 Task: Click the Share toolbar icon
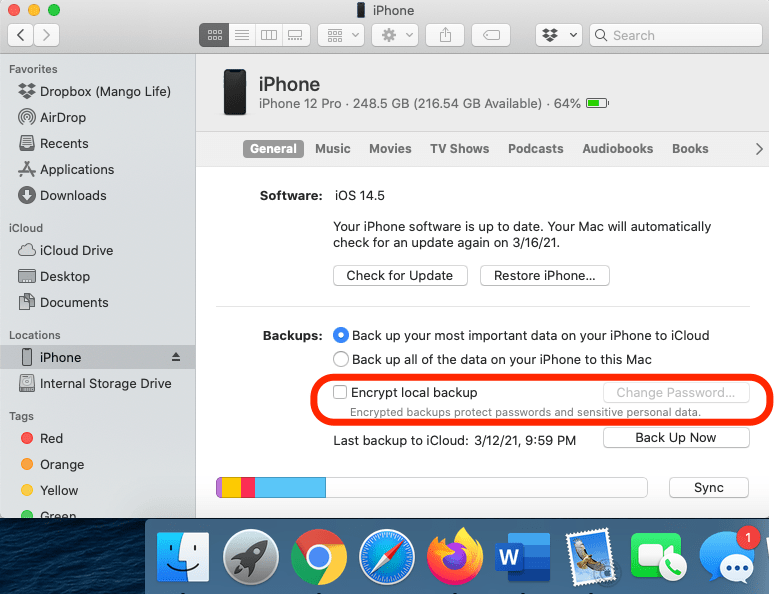coord(444,35)
